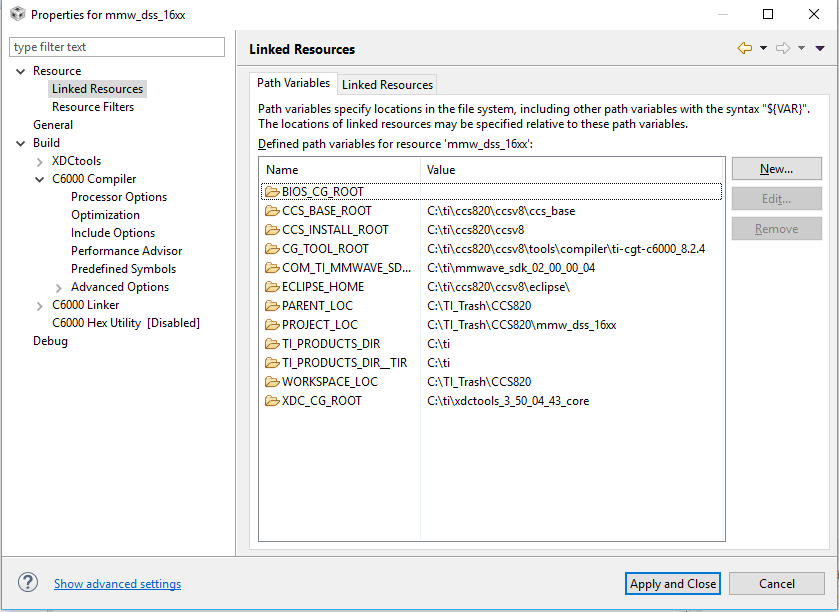Open the dialog view menu dropdown
Viewport: 839px width, 612px height.
[820, 48]
